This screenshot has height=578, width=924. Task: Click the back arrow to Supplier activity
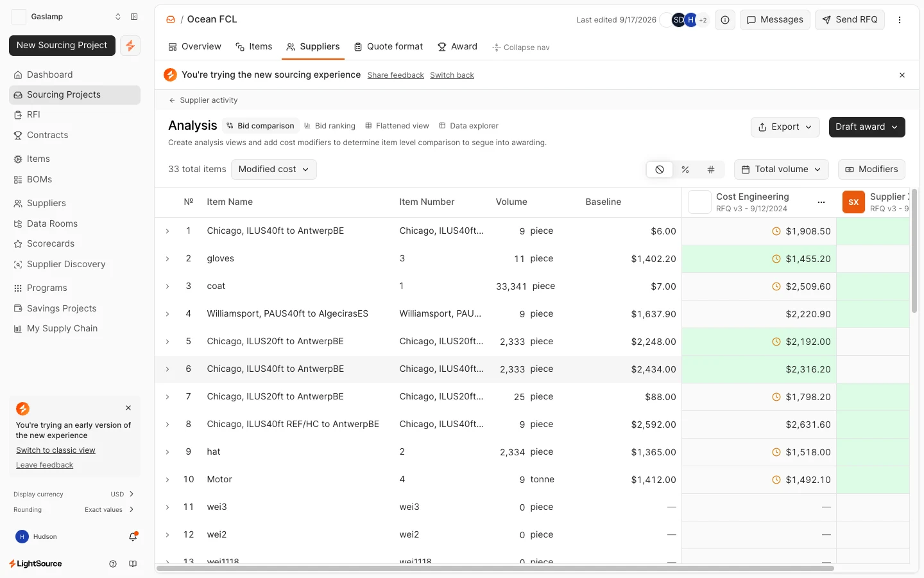pyautogui.click(x=172, y=100)
